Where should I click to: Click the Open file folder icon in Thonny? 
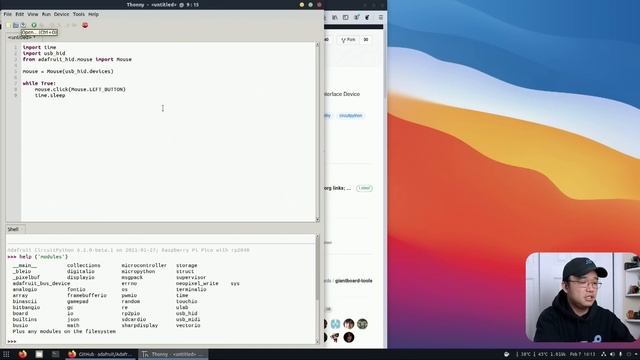click(x=16, y=25)
